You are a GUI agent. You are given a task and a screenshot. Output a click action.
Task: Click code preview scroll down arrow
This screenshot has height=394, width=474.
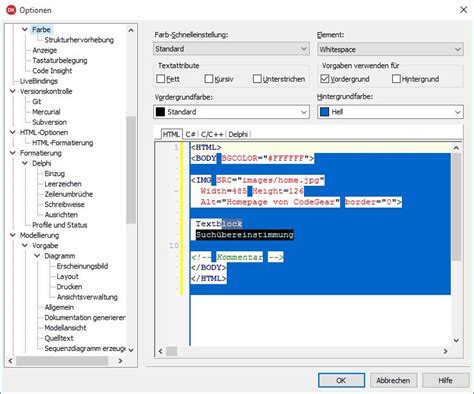click(x=456, y=340)
